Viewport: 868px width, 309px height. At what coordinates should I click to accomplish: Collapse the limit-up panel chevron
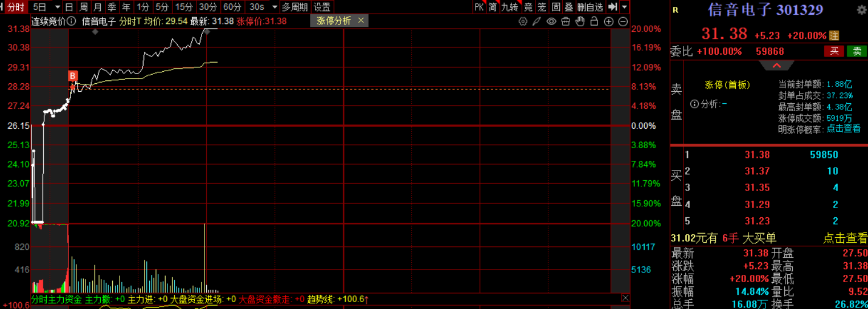pyautogui.click(x=776, y=66)
